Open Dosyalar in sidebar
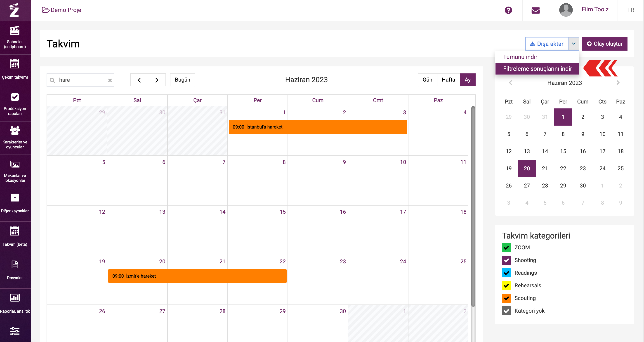This screenshot has height=342, width=644. tap(15, 272)
